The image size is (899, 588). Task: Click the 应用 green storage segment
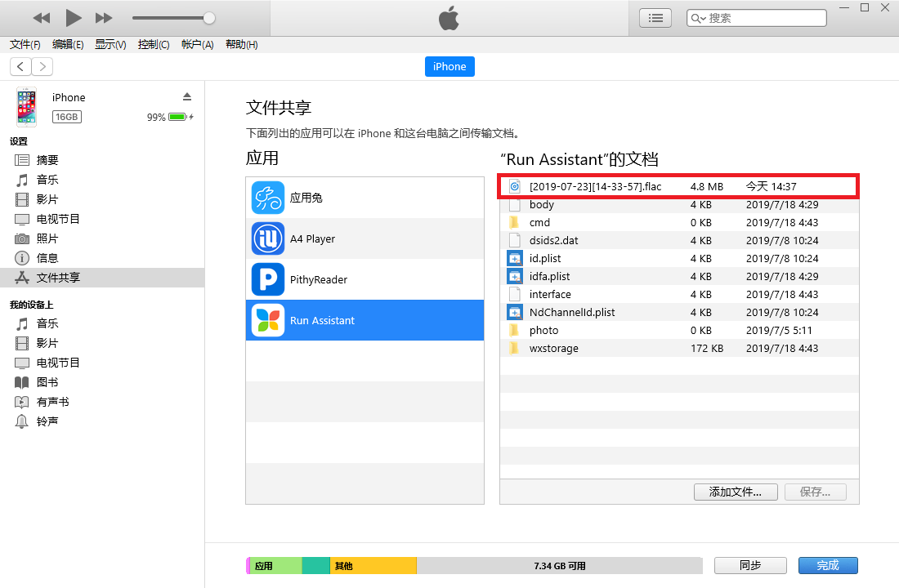click(x=275, y=566)
